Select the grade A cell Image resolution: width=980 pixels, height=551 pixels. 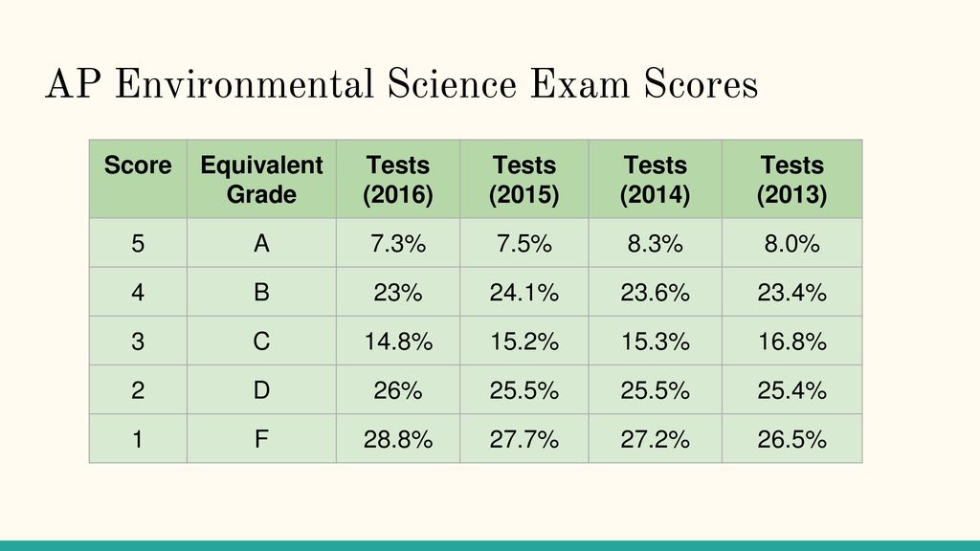(261, 243)
